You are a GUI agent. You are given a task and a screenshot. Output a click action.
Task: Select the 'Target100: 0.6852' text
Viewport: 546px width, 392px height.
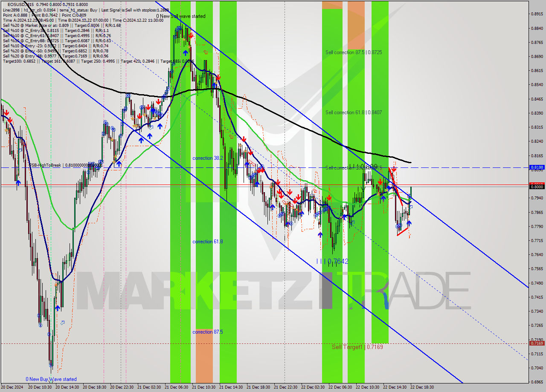click(20, 61)
